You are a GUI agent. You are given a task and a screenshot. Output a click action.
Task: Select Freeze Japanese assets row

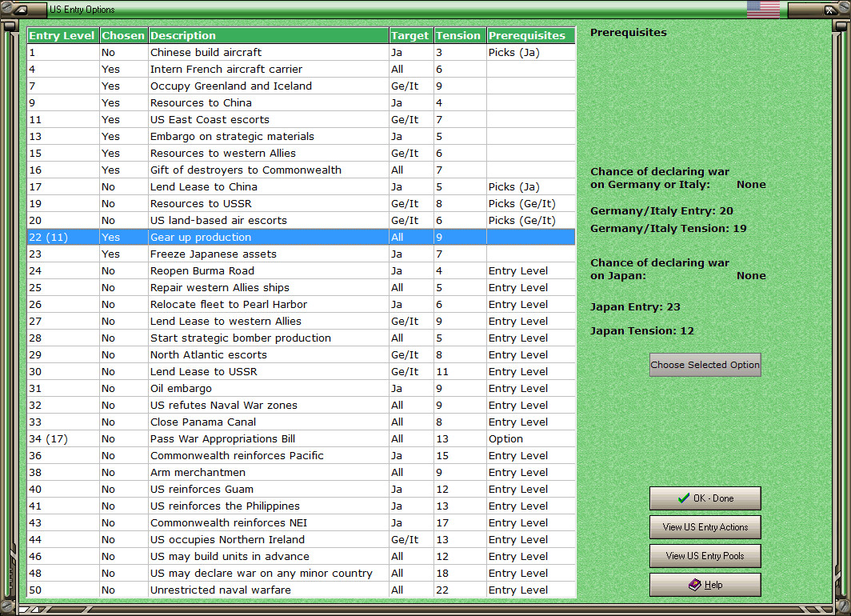point(302,254)
